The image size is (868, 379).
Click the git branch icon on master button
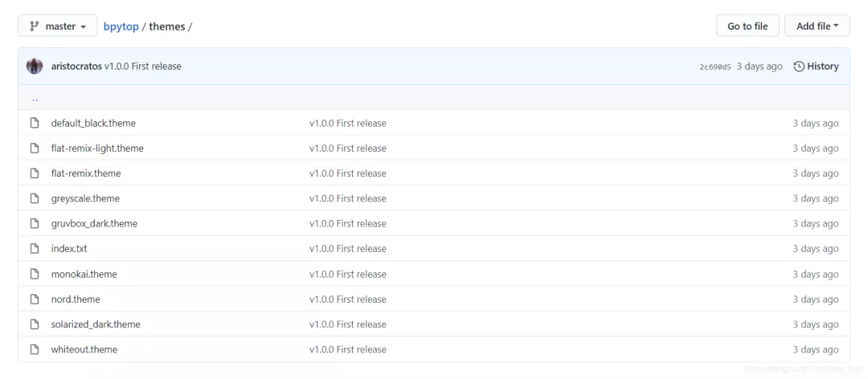point(35,26)
